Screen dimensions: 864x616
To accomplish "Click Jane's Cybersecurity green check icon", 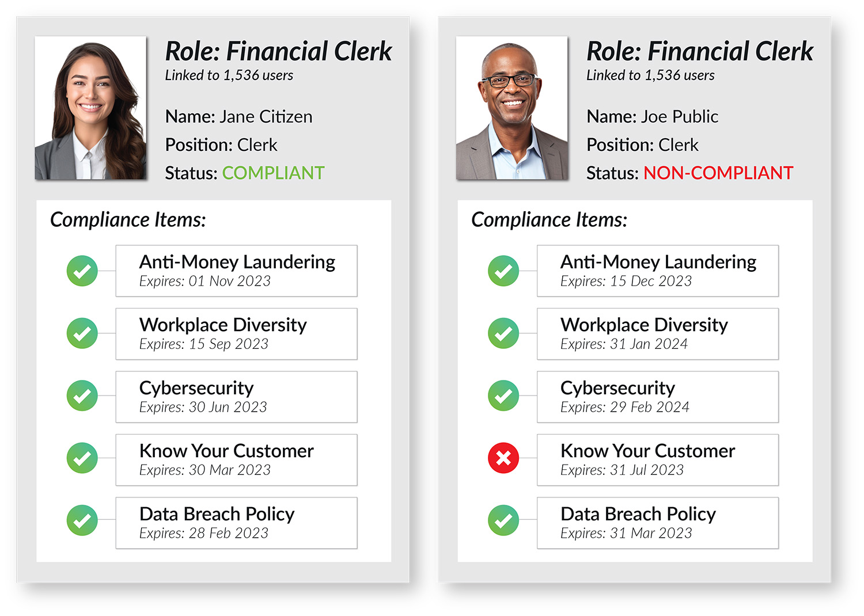I will pyautogui.click(x=82, y=396).
